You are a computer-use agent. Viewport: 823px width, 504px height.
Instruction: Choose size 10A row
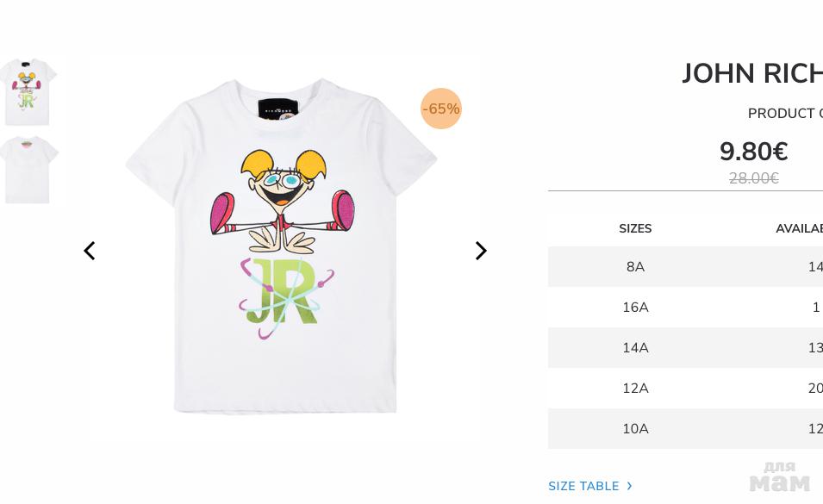coord(685,428)
